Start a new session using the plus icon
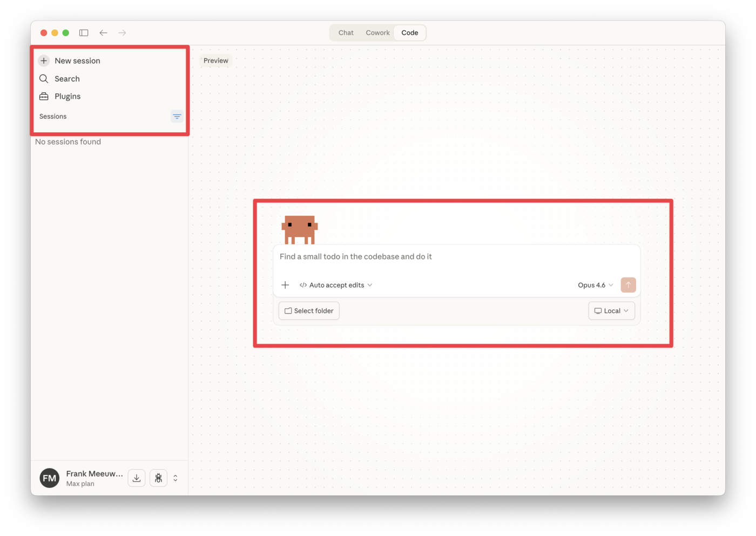Image resolution: width=756 pixels, height=536 pixels. click(x=43, y=60)
